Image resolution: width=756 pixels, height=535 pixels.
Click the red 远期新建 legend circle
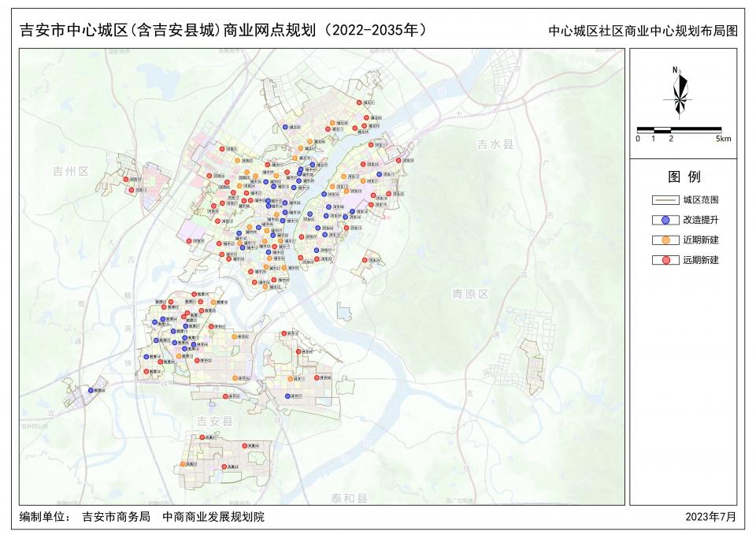pos(665,260)
